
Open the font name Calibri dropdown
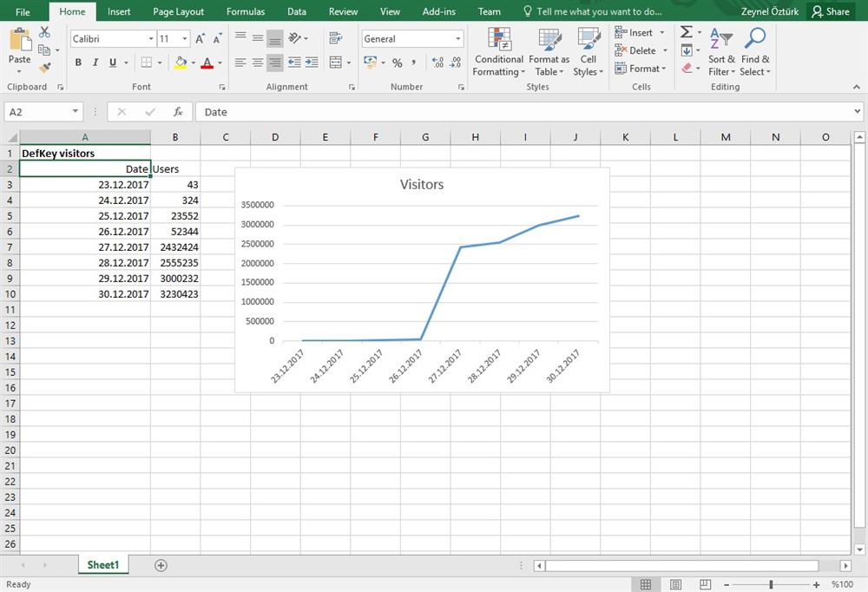tap(151, 39)
